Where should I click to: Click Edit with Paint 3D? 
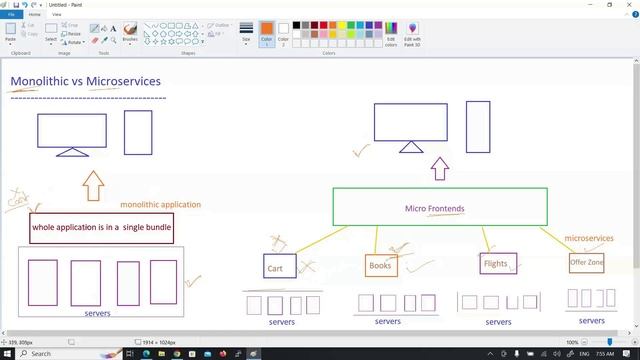[x=412, y=34]
